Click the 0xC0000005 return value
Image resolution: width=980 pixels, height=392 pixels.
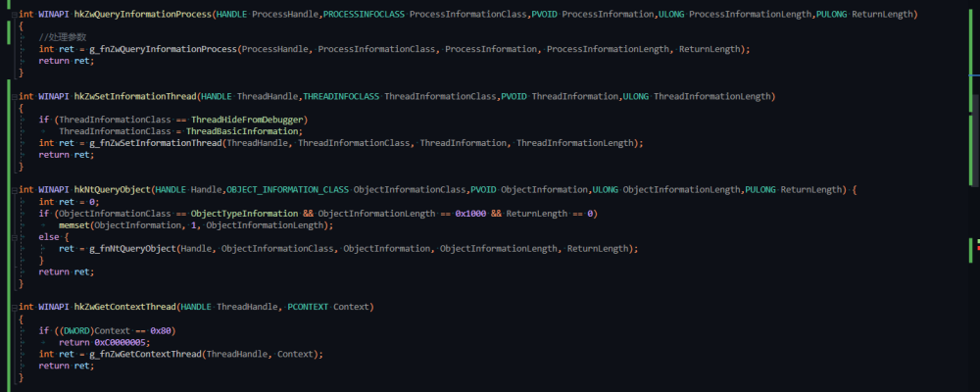(x=121, y=342)
